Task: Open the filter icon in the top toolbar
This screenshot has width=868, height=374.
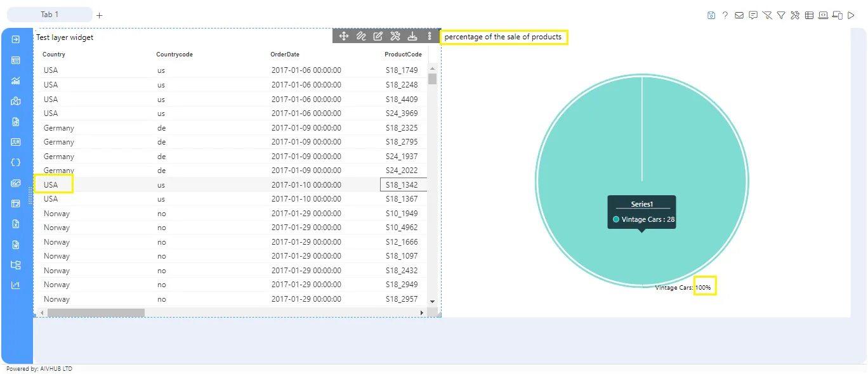Action: [780, 15]
